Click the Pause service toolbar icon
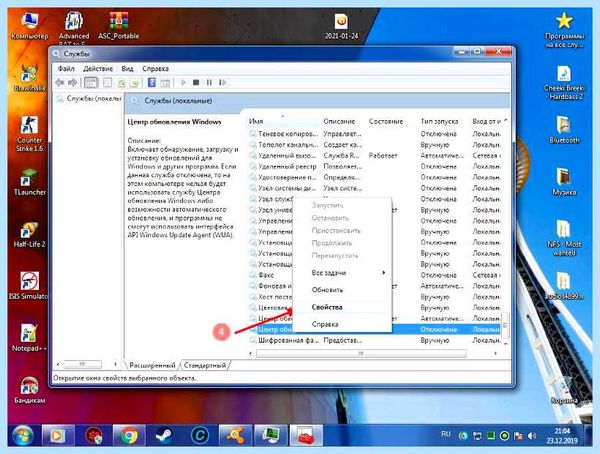Image resolution: width=600 pixels, height=454 pixels. 209,82
